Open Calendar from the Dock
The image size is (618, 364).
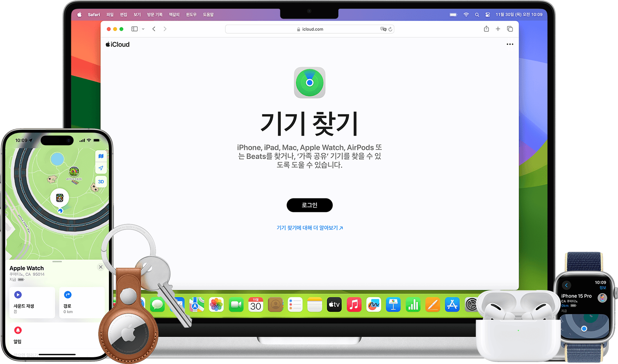(x=256, y=305)
